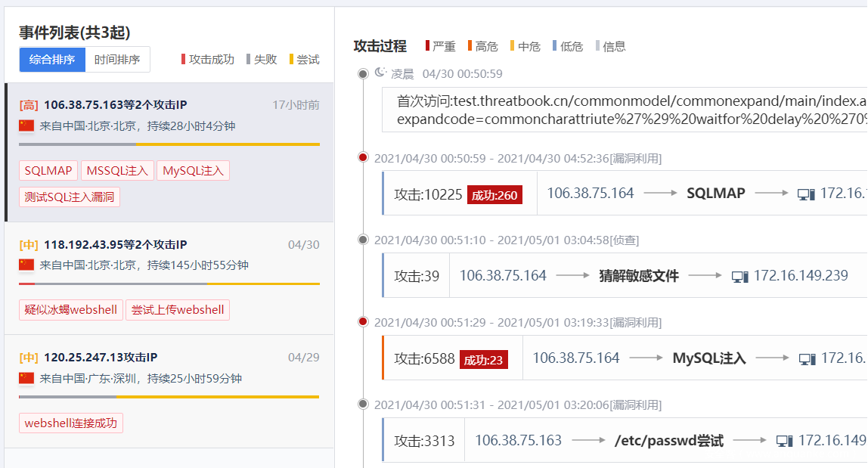Click China flag icon in 120.25.247.13 event

pos(26,378)
